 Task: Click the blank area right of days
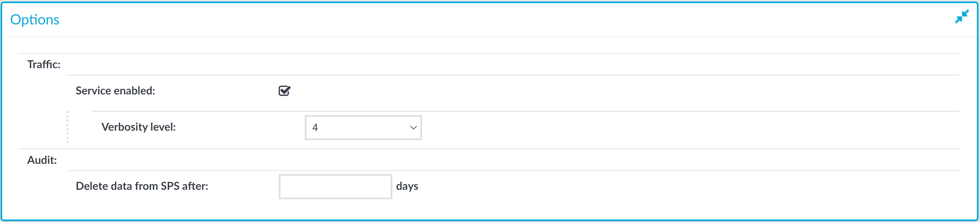[x=689, y=187]
